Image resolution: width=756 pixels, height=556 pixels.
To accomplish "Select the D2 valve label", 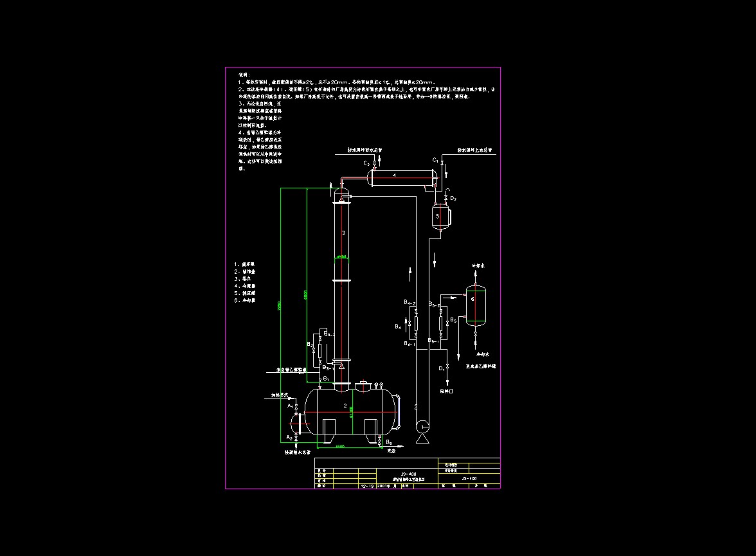I will (453, 199).
